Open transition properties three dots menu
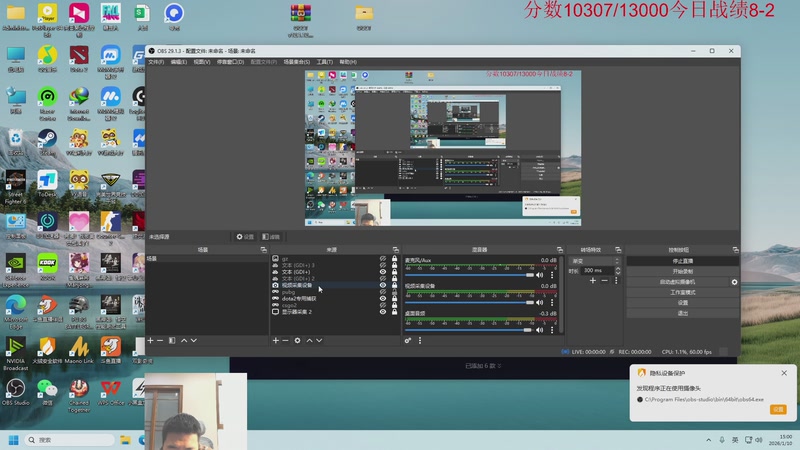The image size is (800, 450). coord(616,281)
